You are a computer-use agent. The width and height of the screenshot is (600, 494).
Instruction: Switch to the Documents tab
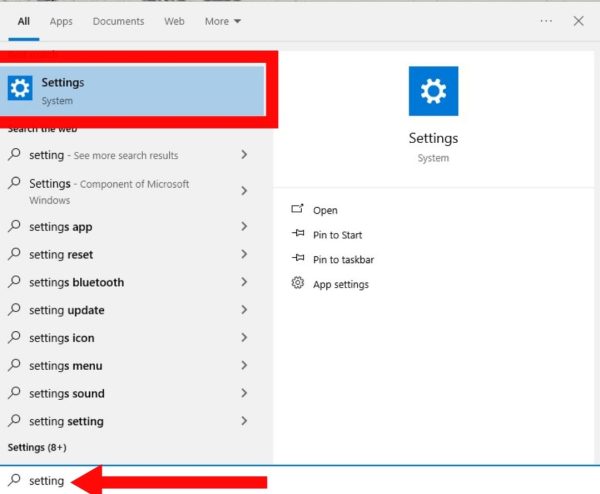pos(117,21)
